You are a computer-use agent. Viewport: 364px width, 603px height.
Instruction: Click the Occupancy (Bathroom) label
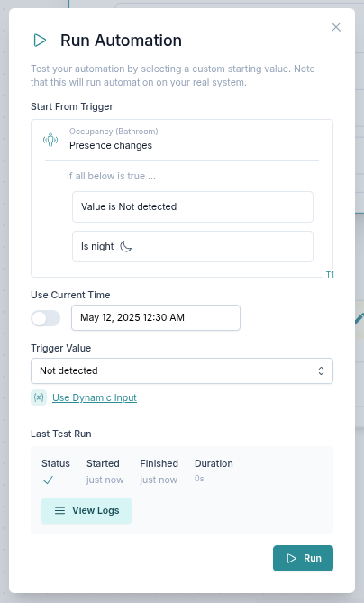114,132
